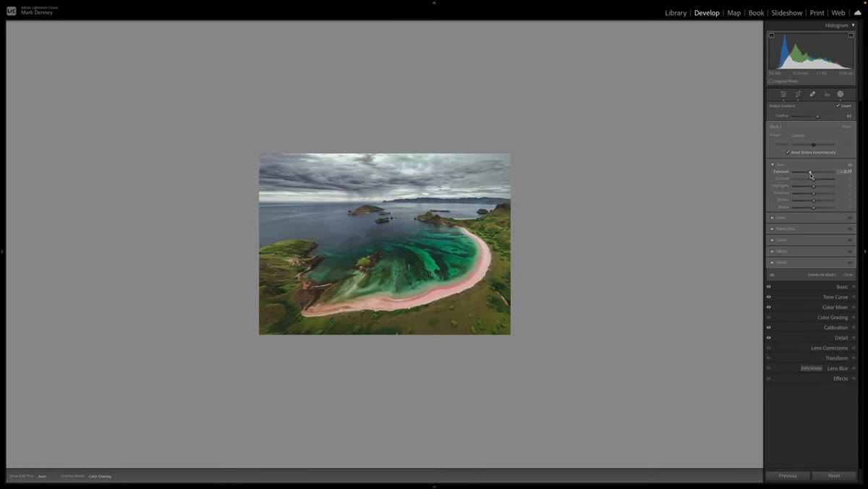Switch to the Map module
This screenshot has width=868, height=489.
[x=734, y=13]
